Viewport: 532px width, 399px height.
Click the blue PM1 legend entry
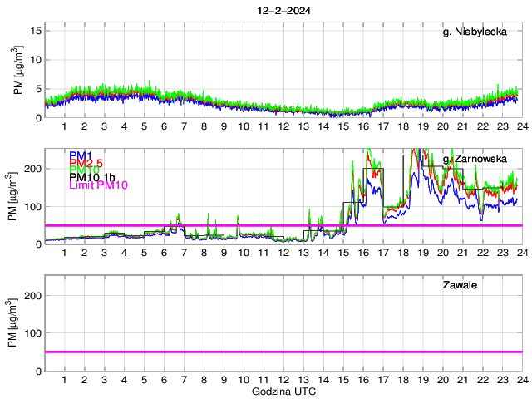(x=80, y=155)
